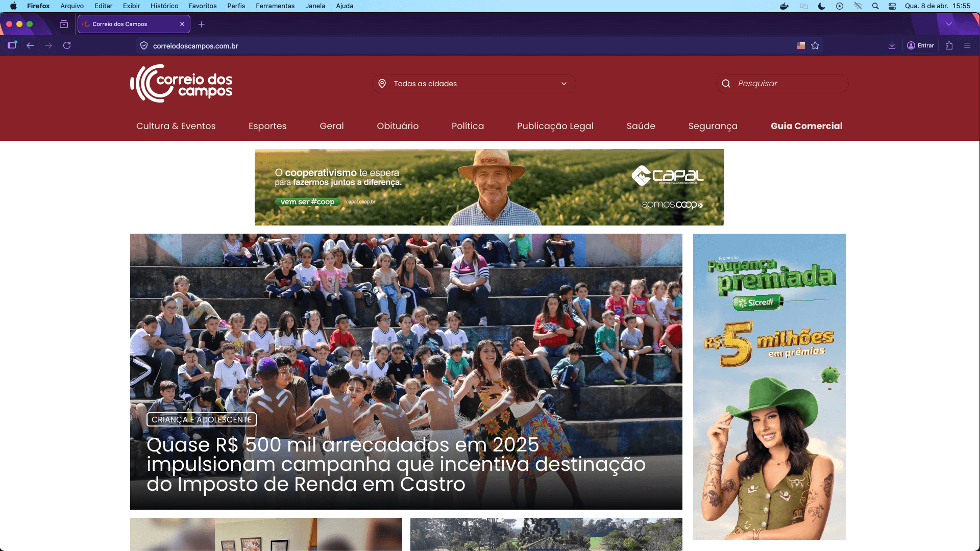Image resolution: width=980 pixels, height=551 pixels.
Task: Open the Histórico menu in menu bar
Action: click(x=164, y=6)
